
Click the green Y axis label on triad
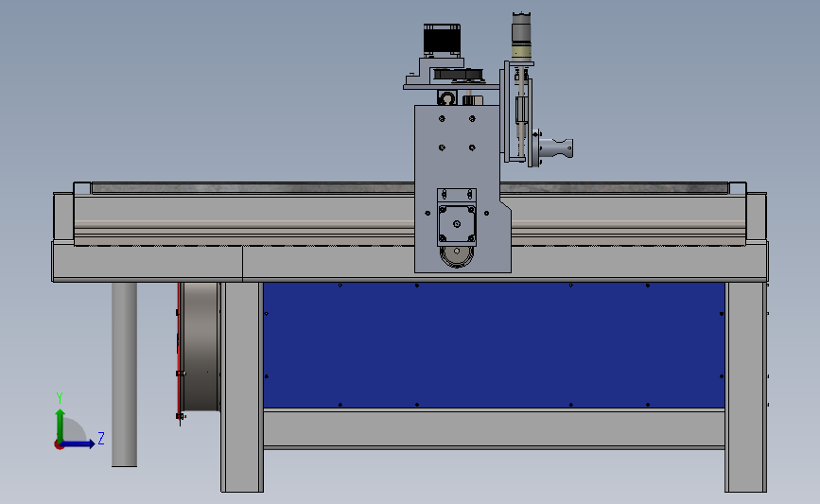point(60,398)
